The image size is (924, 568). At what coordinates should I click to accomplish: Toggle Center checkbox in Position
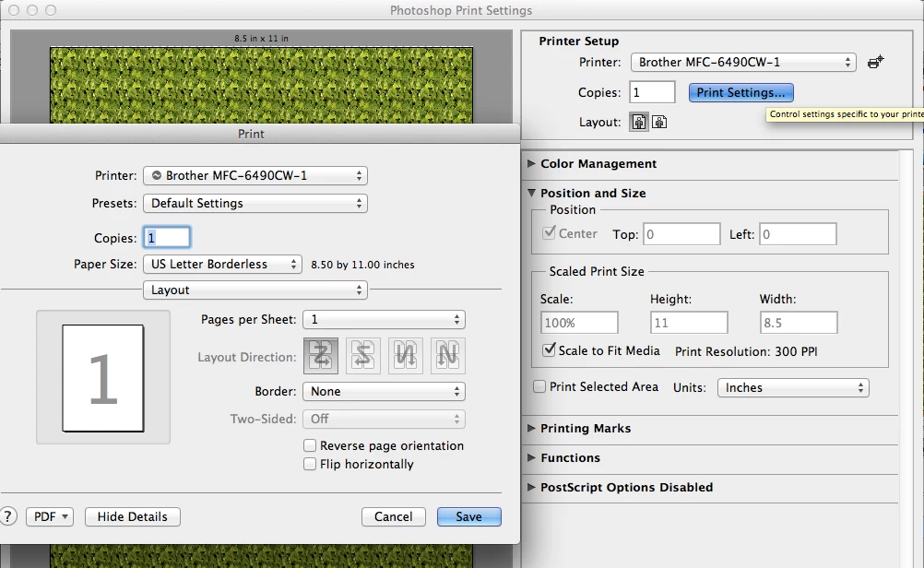pyautogui.click(x=550, y=232)
